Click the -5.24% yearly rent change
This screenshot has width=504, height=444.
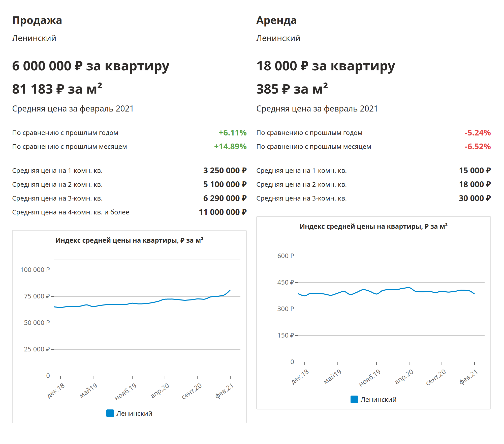click(478, 133)
